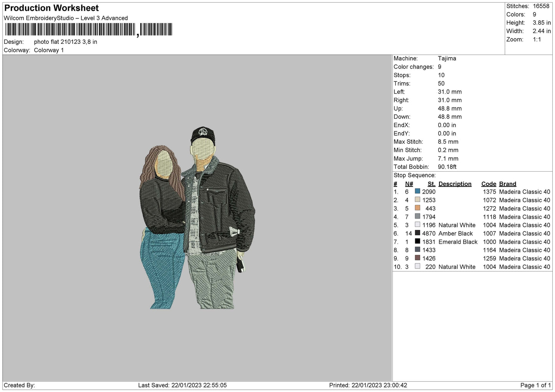Click the 'Code' column header

coord(489,184)
